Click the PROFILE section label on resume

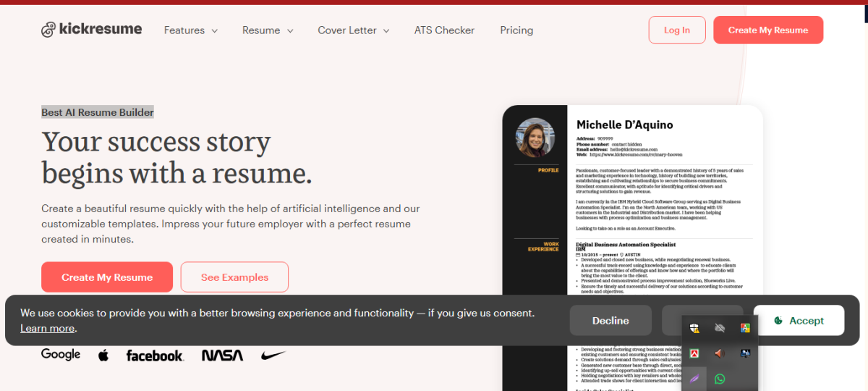coord(548,170)
